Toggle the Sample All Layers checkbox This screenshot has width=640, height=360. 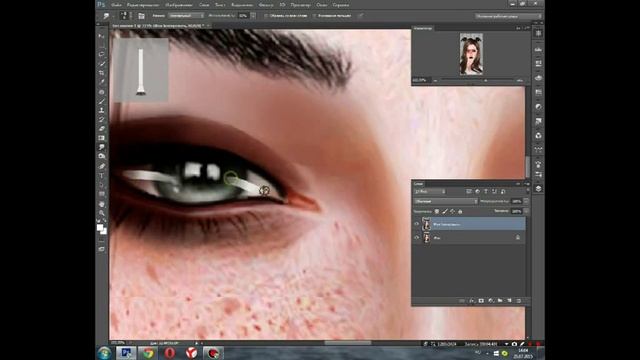(266, 16)
